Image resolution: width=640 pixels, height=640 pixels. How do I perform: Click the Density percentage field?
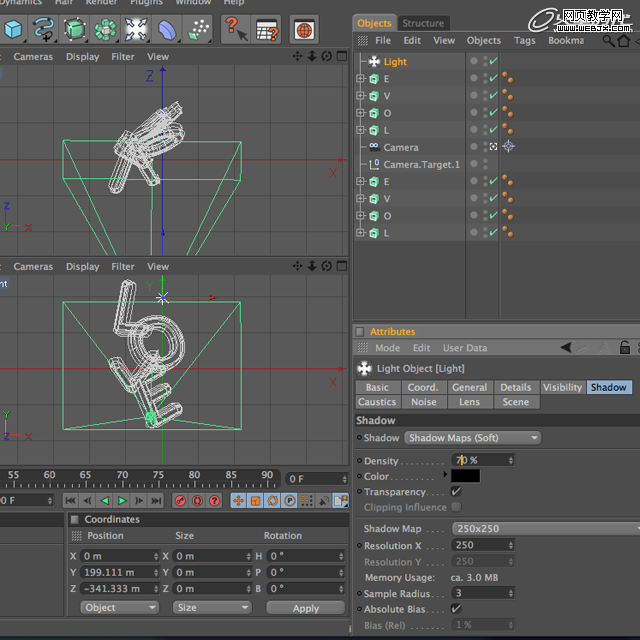[x=482, y=460]
